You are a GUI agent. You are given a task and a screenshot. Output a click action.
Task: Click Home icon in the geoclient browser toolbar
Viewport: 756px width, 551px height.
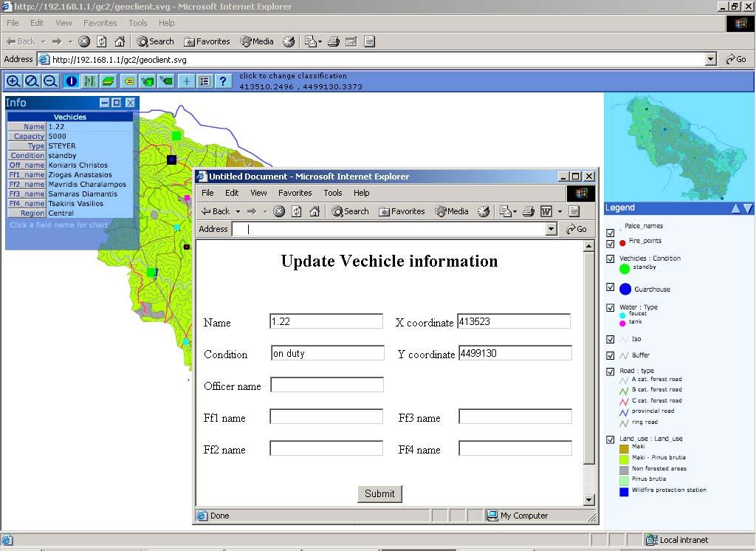tap(120, 41)
